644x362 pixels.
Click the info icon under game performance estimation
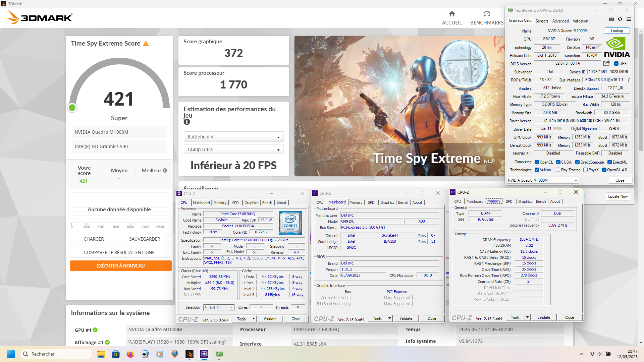click(x=187, y=122)
